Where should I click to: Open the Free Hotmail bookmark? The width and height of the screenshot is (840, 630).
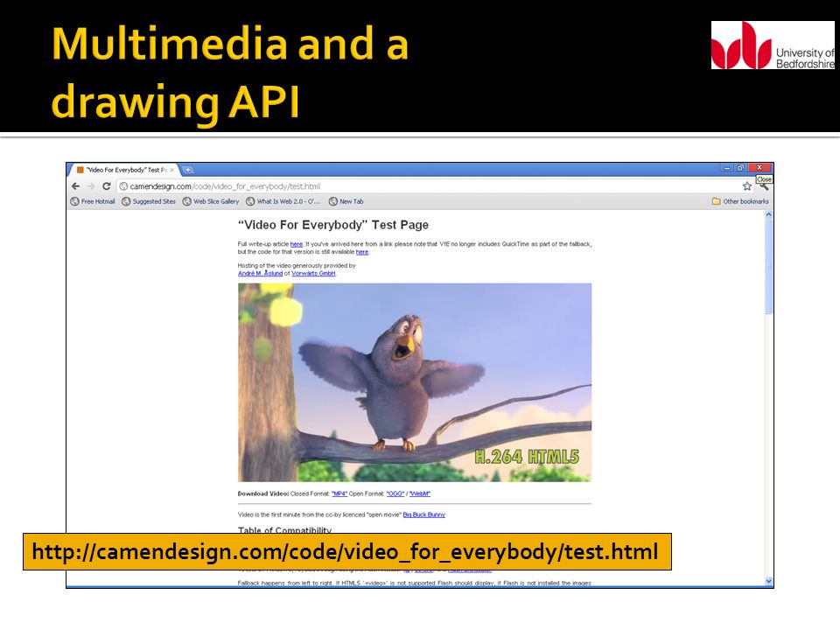point(93,201)
